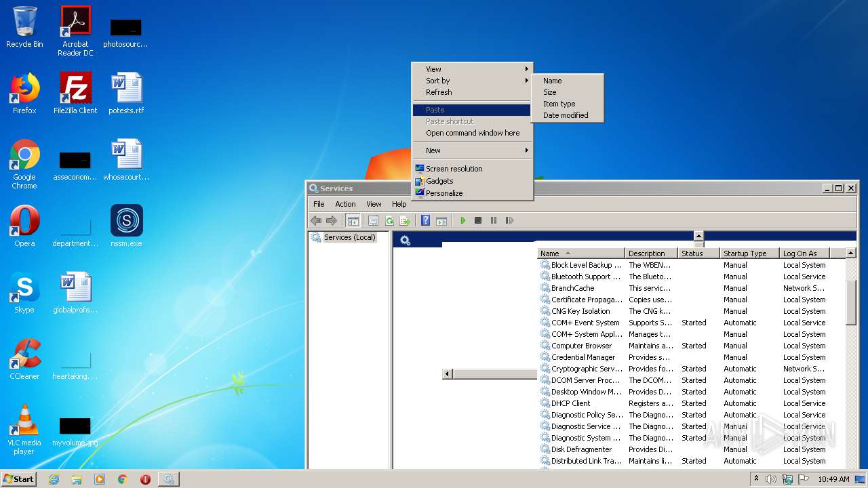
Task: Select the FileZilla Client desktop icon
Action: (75, 94)
